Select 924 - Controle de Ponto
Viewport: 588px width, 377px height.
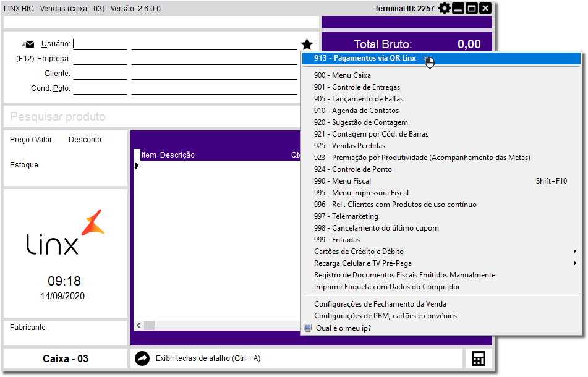pyautogui.click(x=441, y=169)
